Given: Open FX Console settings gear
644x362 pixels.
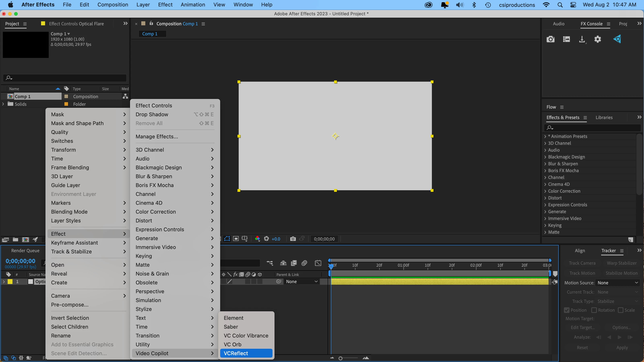Looking at the screenshot, I should 598,39.
